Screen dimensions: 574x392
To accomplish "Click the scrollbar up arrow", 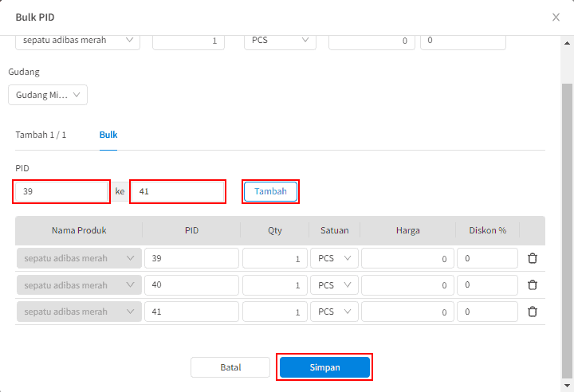I will pyautogui.click(x=567, y=42).
